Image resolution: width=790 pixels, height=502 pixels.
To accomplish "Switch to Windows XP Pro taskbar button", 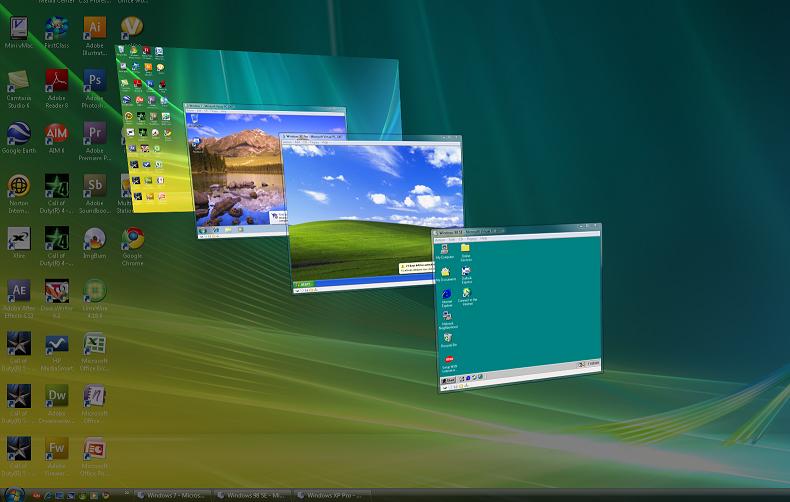I will coord(333,495).
